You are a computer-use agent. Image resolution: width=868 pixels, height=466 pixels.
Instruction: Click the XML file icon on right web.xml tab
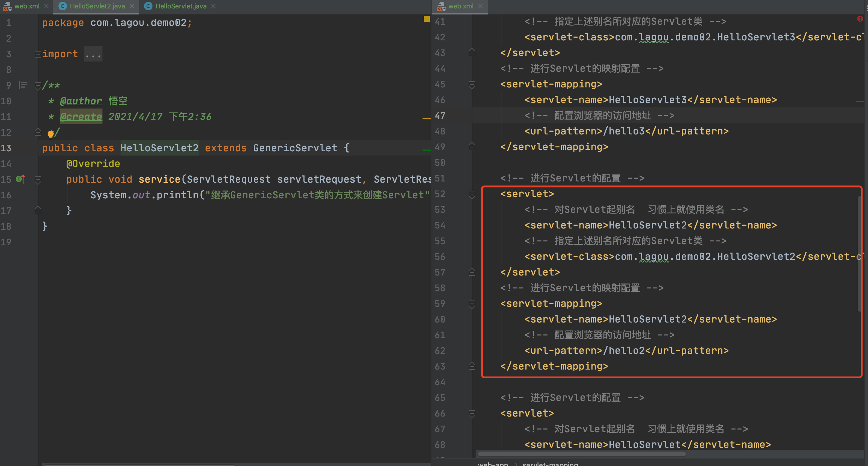pyautogui.click(x=442, y=6)
